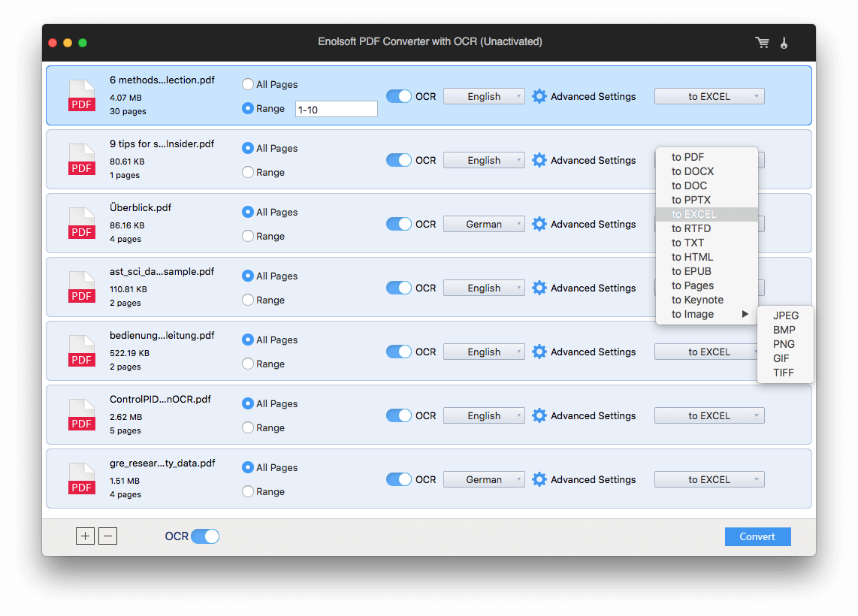Choose 'to TXT' from format menu
The image size is (858, 616).
[707, 243]
